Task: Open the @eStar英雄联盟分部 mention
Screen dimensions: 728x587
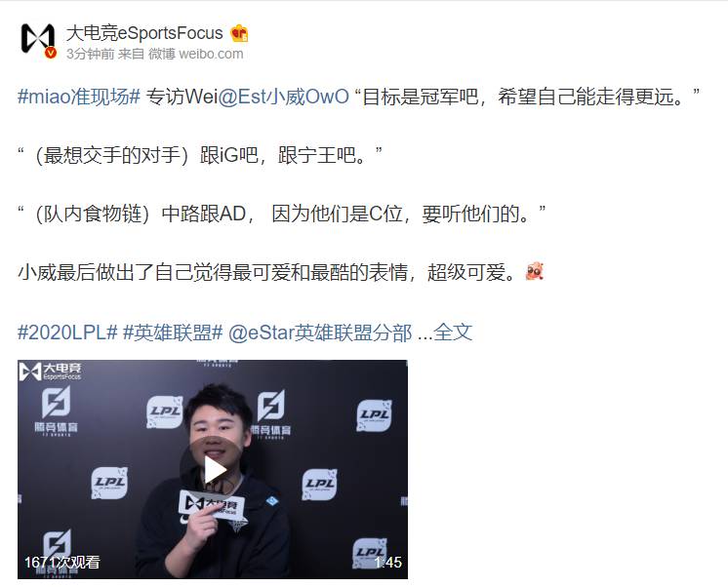Action: point(320,333)
